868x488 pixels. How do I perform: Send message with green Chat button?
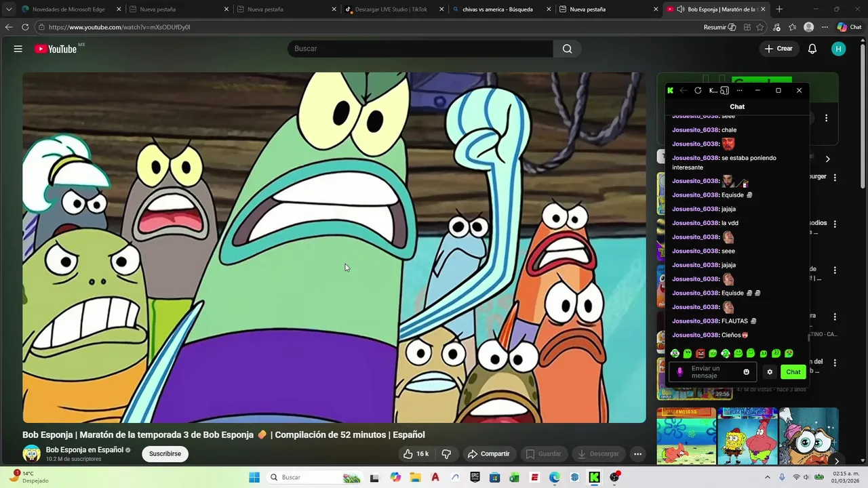pyautogui.click(x=793, y=372)
